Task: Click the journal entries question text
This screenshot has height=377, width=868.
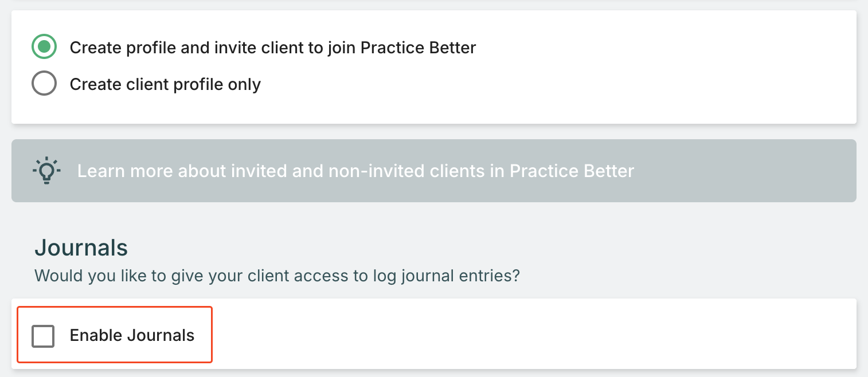Action: 277,276
